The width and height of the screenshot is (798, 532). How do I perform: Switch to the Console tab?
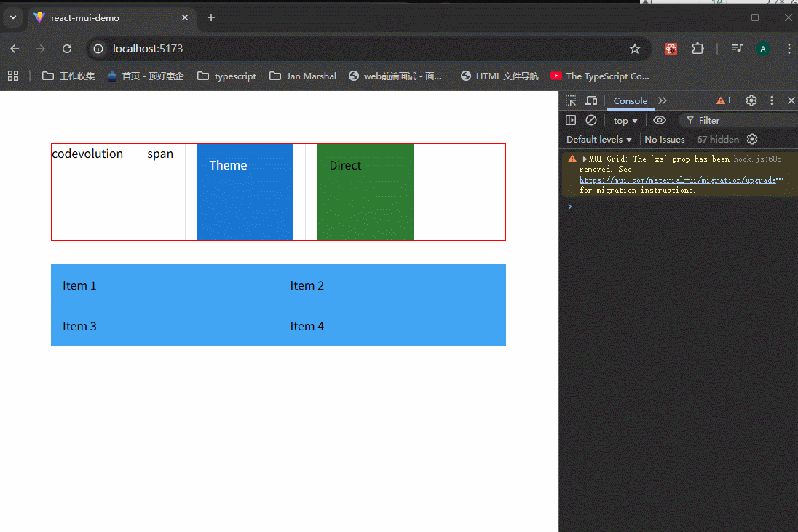coord(630,100)
